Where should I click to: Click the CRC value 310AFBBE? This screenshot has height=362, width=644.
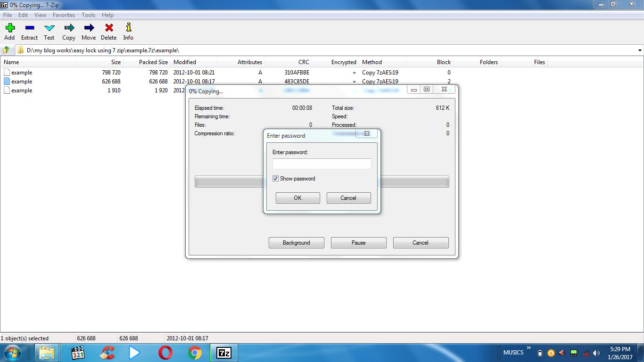[297, 73]
